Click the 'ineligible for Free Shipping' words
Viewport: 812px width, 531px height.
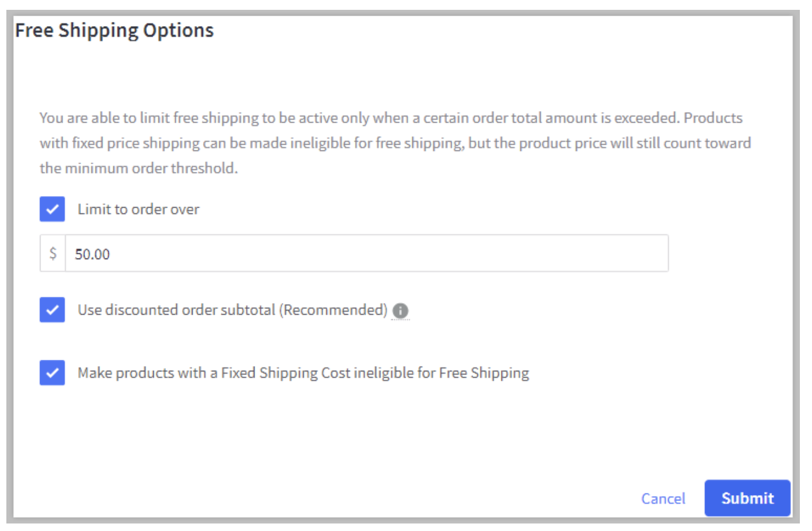(x=441, y=373)
